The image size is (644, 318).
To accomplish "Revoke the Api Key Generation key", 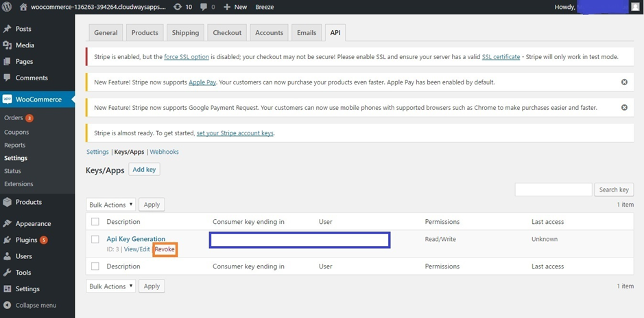I will pyautogui.click(x=165, y=249).
